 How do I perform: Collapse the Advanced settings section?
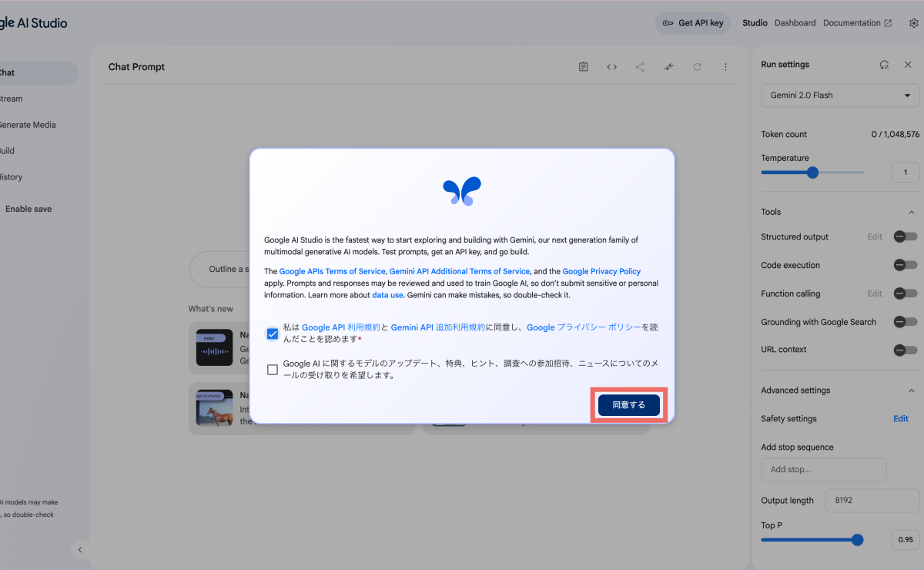point(912,391)
